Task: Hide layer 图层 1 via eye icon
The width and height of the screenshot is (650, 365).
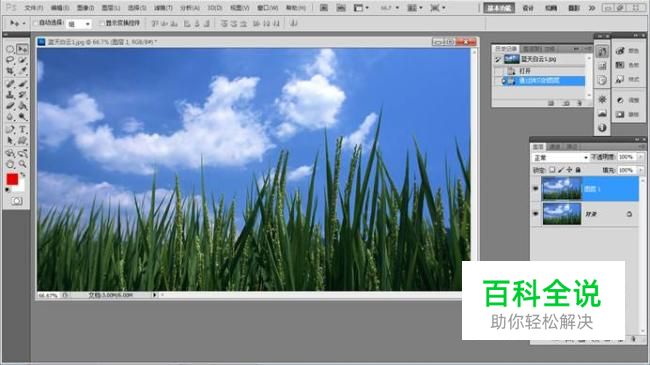Action: (x=535, y=189)
